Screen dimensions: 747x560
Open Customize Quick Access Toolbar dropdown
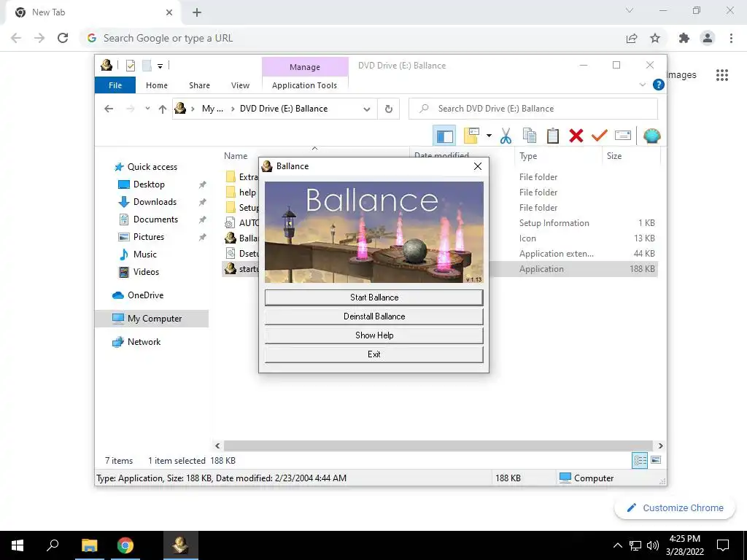160,66
